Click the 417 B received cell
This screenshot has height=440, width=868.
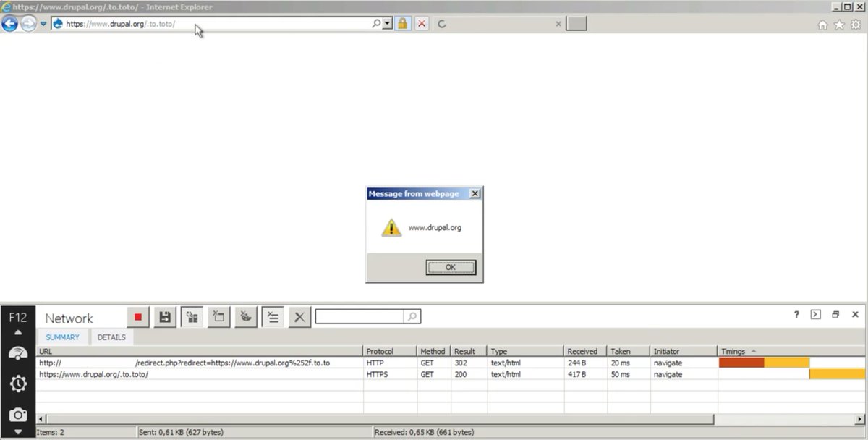tap(585, 374)
